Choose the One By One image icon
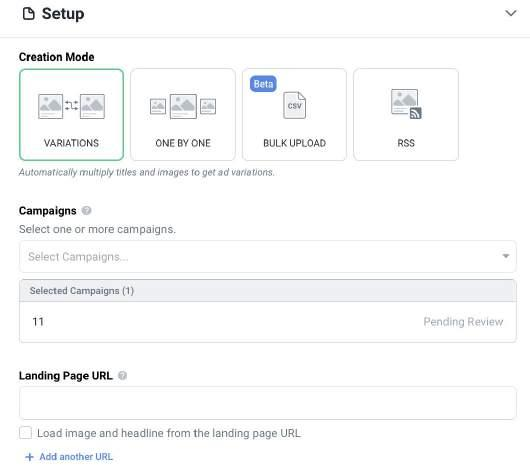Image resolution: width=530 pixels, height=475 pixels. [x=183, y=106]
